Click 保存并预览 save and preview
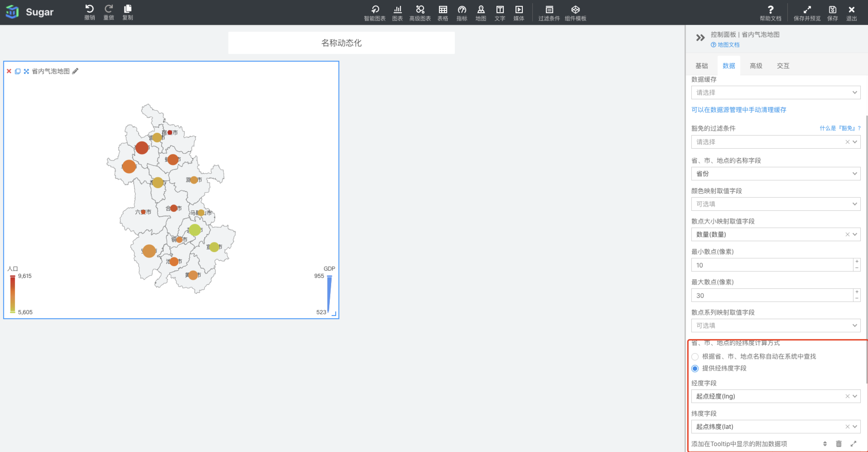 807,13
